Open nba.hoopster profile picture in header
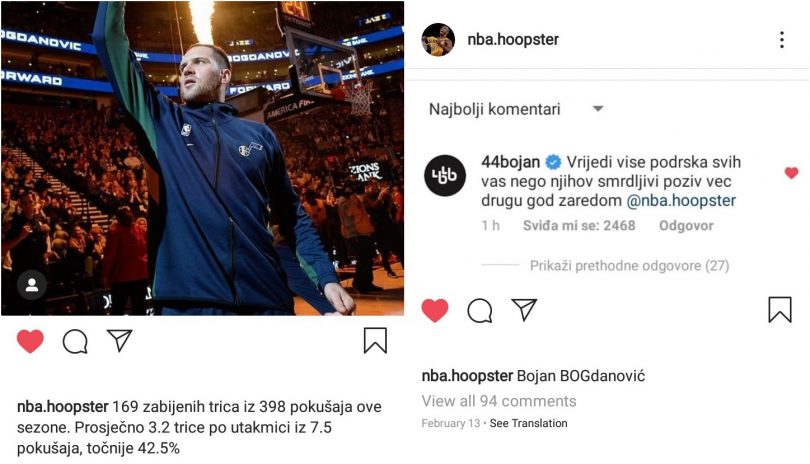Viewport: 810px width, 464px height. [438, 40]
